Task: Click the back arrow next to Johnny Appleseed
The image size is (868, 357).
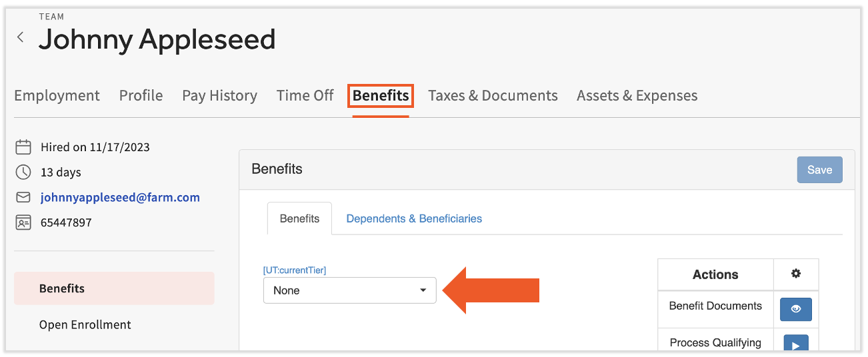Action: (21, 37)
